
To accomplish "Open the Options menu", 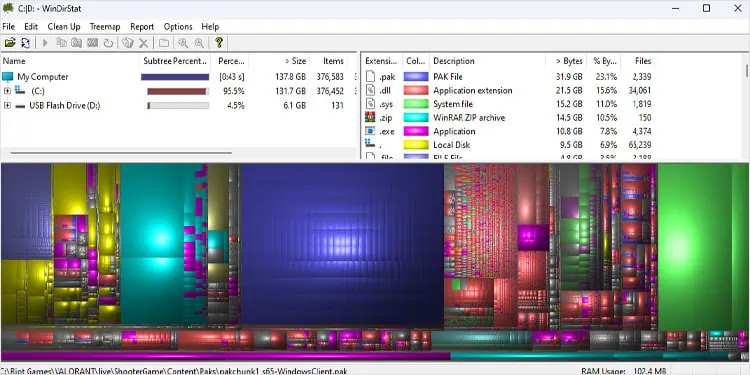I will pyautogui.click(x=178, y=27).
